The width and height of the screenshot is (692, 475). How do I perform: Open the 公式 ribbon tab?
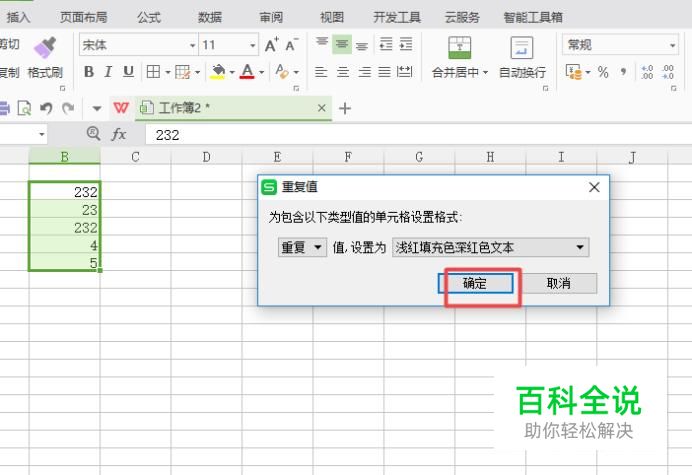tap(149, 17)
